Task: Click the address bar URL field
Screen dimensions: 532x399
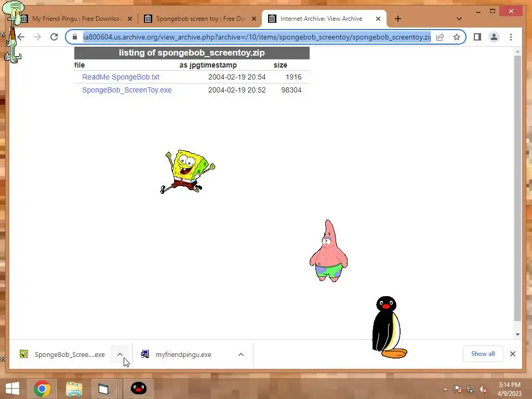Action: tap(257, 37)
